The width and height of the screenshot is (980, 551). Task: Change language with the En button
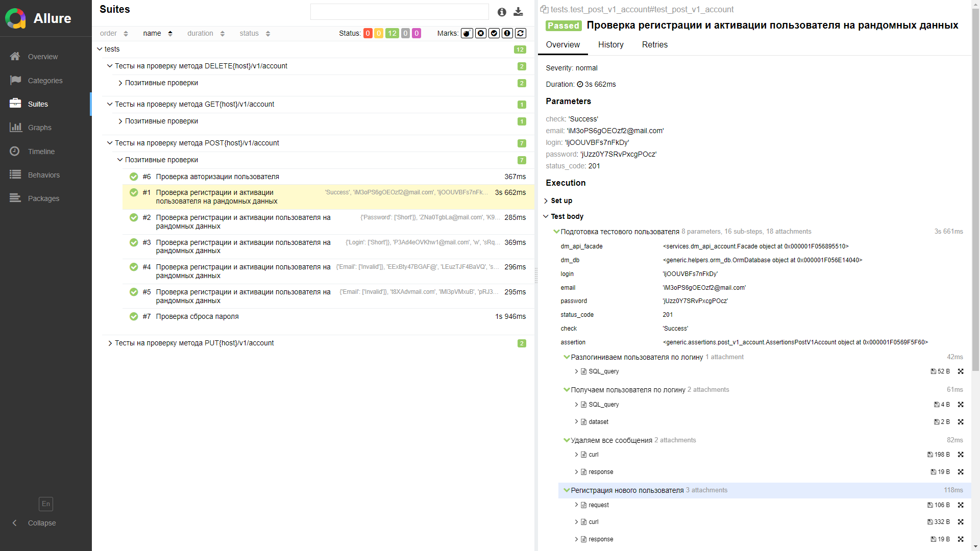coord(46,504)
